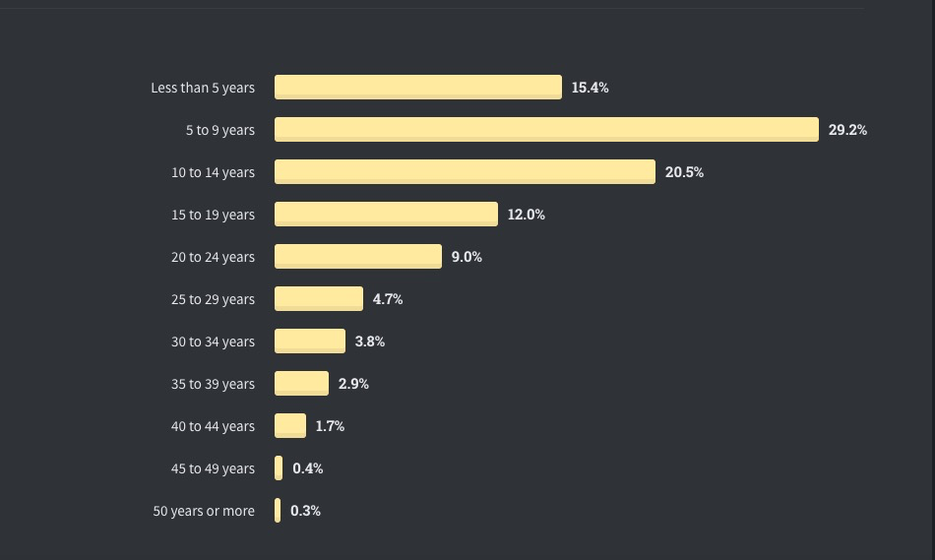
Task: Click the 20 to 24 years bar
Action: (358, 257)
